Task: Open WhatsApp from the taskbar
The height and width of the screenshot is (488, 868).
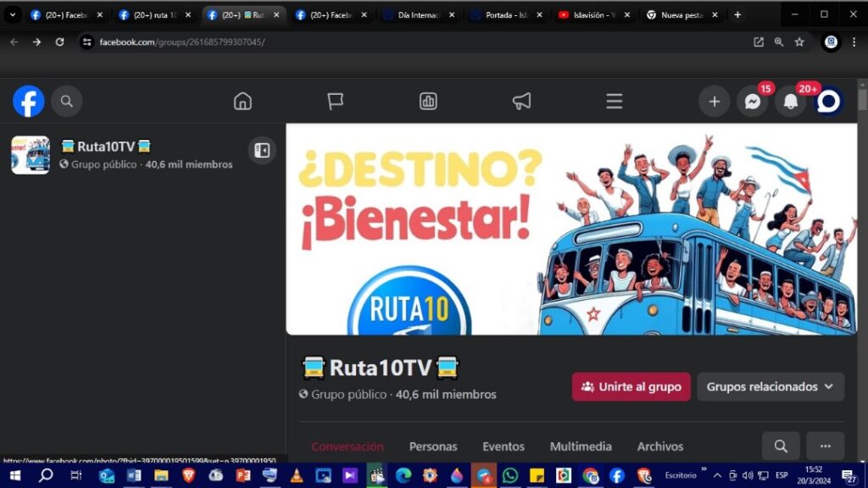Action: [x=509, y=475]
